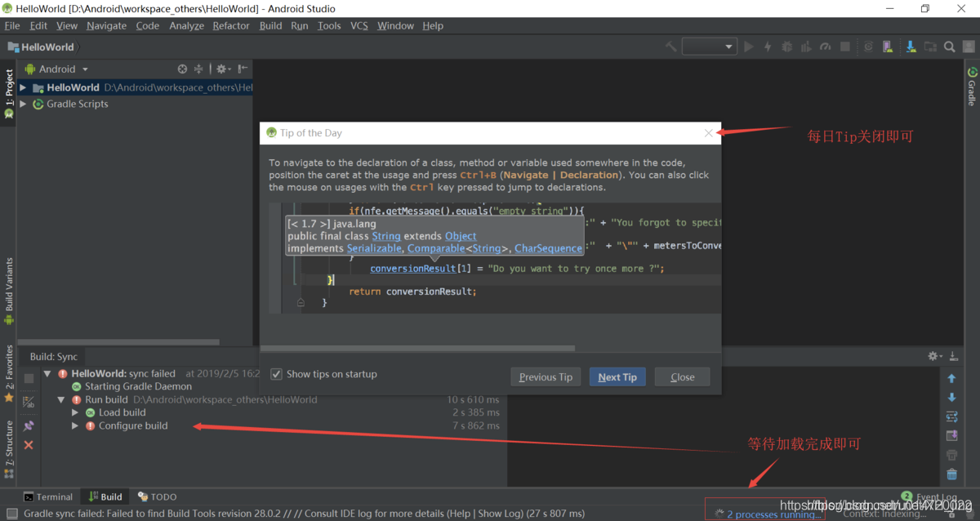Image resolution: width=980 pixels, height=521 pixels.
Task: Open the Refactor menu
Action: (231, 25)
